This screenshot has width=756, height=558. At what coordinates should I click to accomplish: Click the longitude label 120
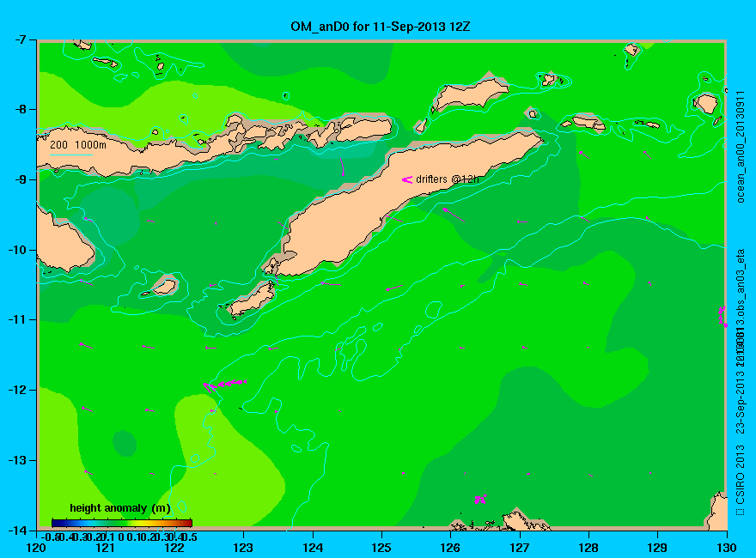click(36, 548)
